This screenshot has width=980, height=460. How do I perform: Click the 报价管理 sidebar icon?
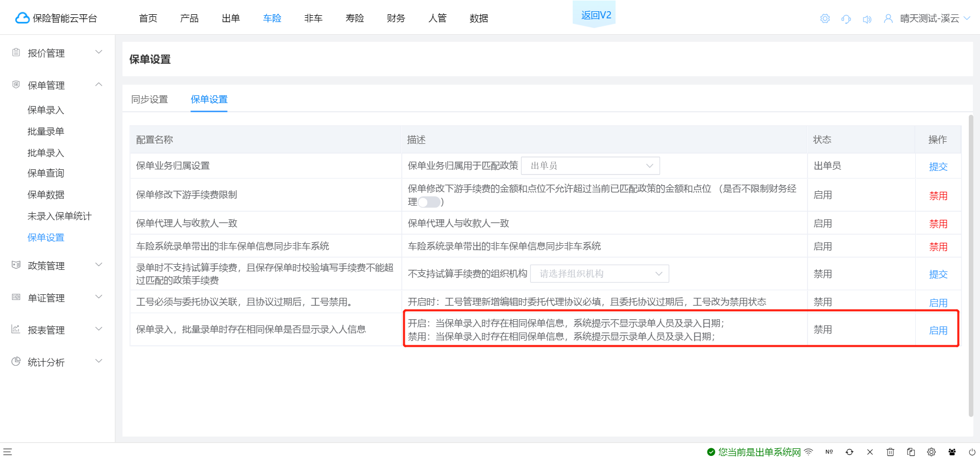[x=16, y=52]
